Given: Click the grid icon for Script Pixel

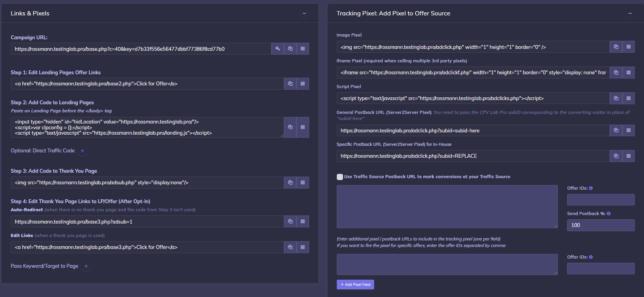Looking at the screenshot, I should point(629,98).
